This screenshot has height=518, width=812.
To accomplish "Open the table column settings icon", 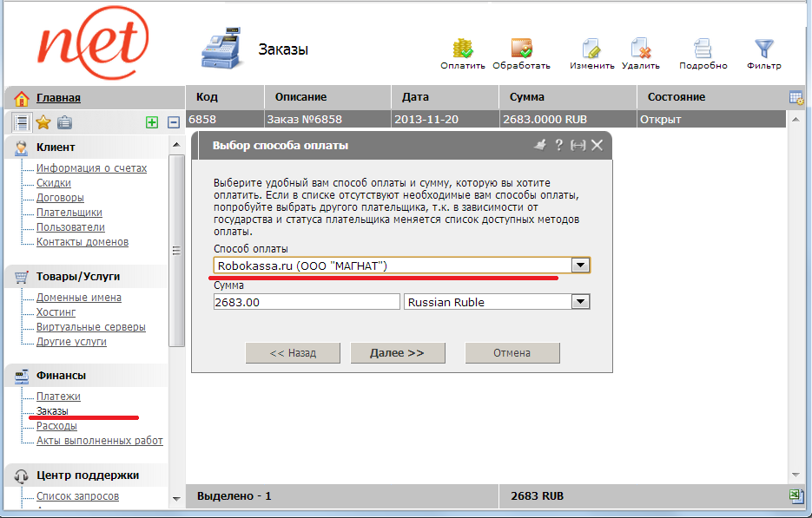I will (795, 97).
